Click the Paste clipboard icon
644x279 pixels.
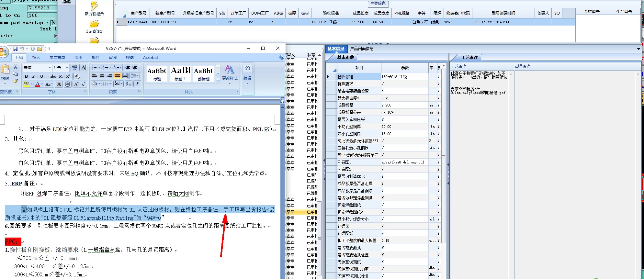pyautogui.click(x=5, y=69)
